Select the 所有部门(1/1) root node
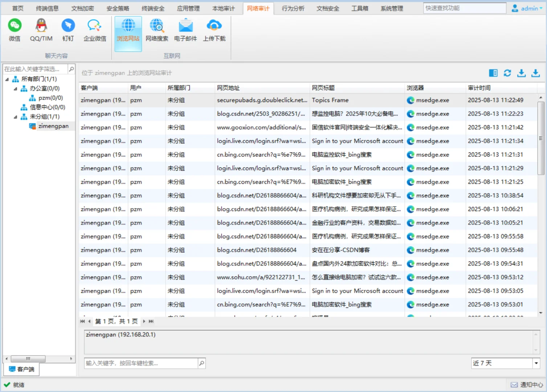Image resolution: width=547 pixels, height=392 pixels. coord(39,79)
